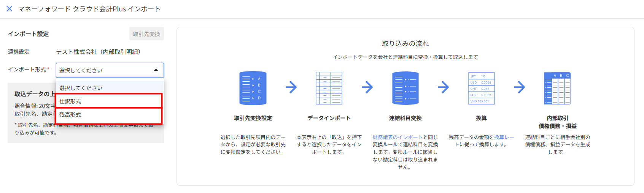Click the 換算 currency rate table icon
Image resolution: width=644 pixels, height=193 pixels.
481,88
